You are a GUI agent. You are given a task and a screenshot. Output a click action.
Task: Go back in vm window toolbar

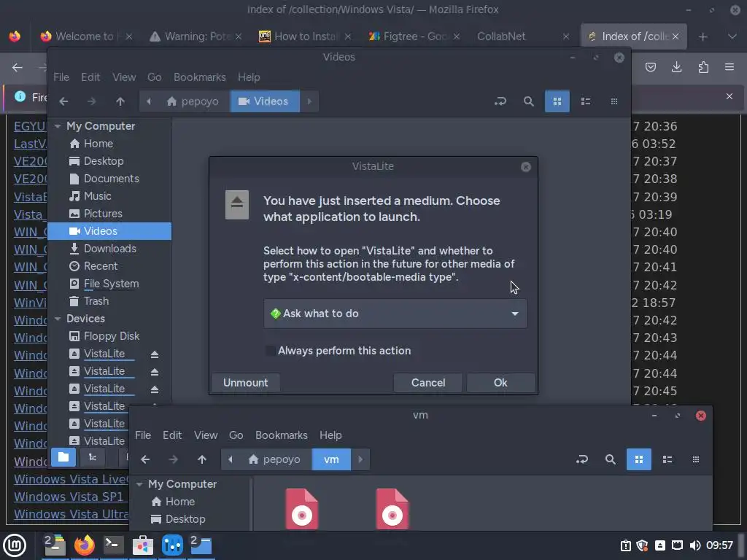pyautogui.click(x=145, y=459)
